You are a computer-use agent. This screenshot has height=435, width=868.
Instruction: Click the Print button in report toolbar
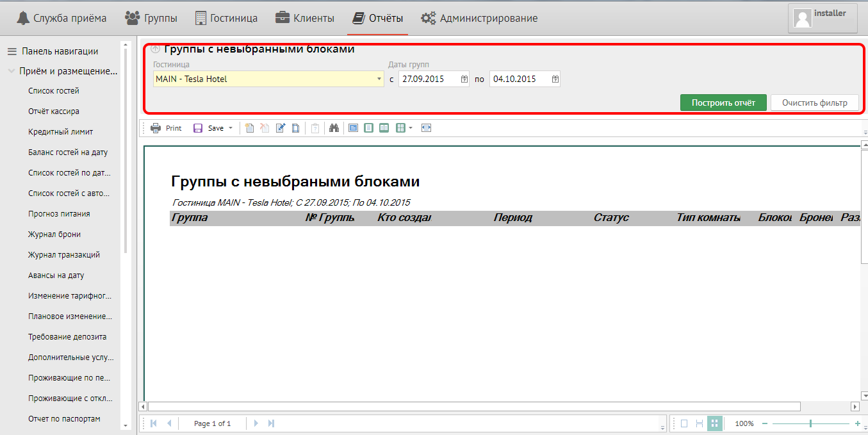click(x=166, y=128)
